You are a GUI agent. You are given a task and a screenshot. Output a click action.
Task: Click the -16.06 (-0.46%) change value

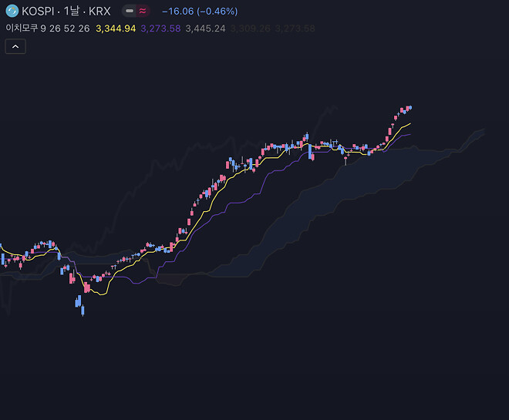click(x=200, y=12)
